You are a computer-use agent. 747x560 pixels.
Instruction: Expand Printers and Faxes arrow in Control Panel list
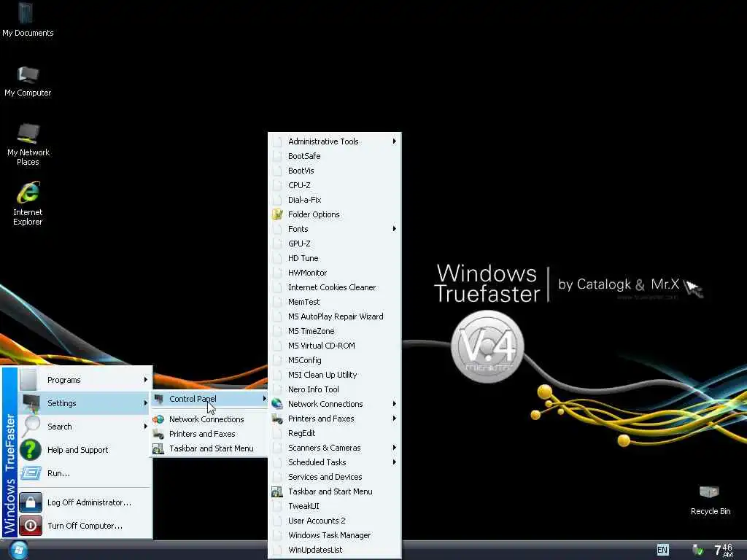[394, 418]
